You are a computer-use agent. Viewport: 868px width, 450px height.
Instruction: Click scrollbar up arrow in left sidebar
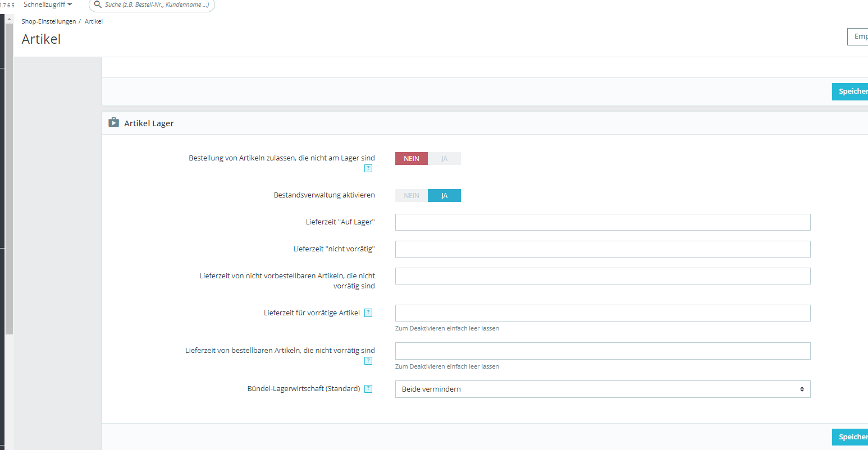(x=9, y=19)
